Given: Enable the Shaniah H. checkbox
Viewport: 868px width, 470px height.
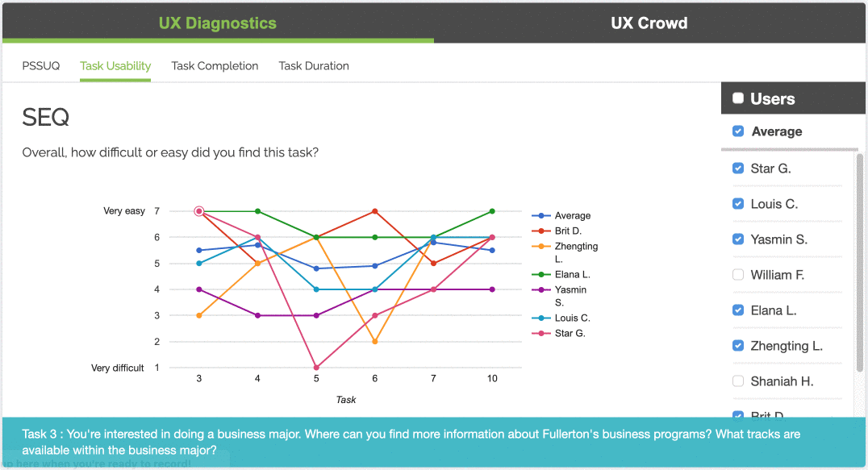Looking at the screenshot, I should point(738,381).
